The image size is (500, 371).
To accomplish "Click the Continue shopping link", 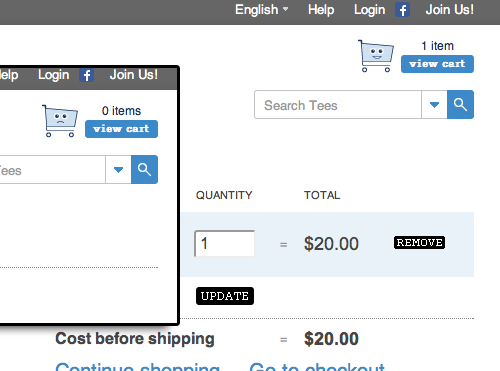I will pos(137,366).
